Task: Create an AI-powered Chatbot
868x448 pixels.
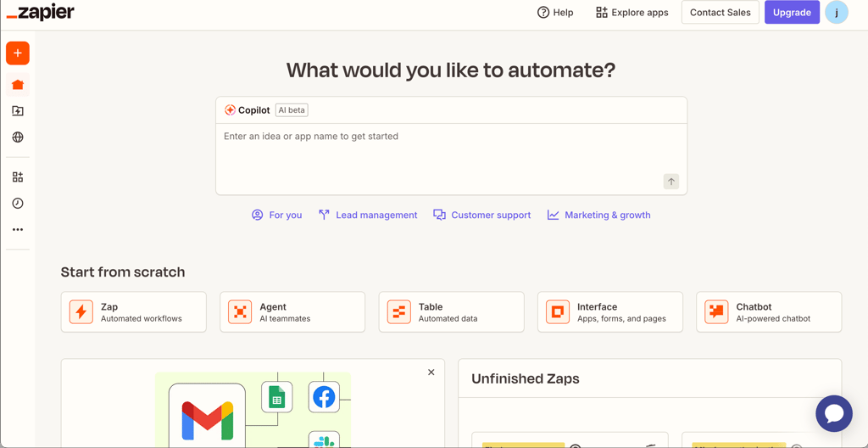Action: [769, 311]
